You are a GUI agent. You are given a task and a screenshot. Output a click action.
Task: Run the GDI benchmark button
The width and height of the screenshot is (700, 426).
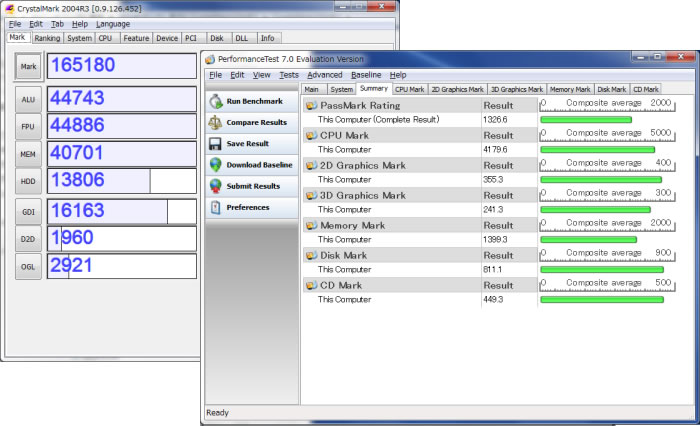[x=28, y=212]
